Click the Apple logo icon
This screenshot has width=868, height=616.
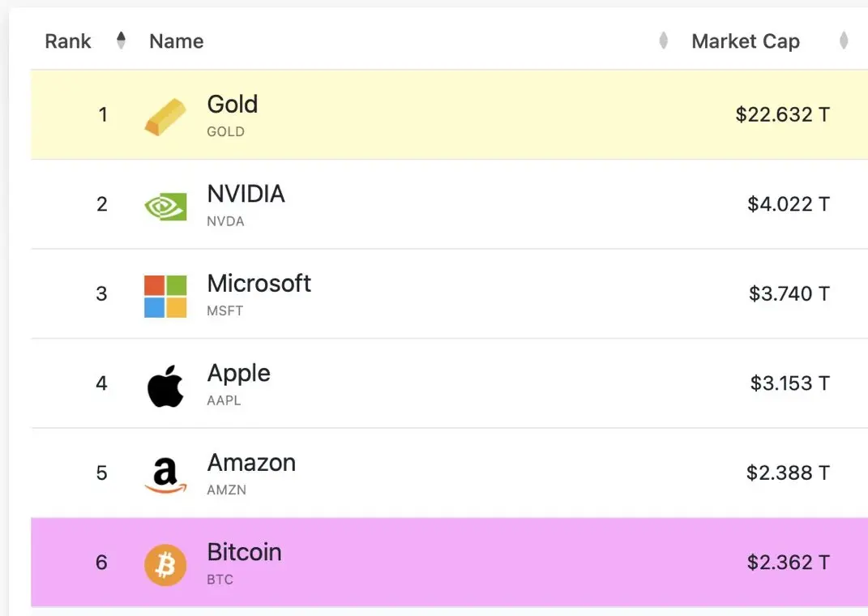pos(165,386)
